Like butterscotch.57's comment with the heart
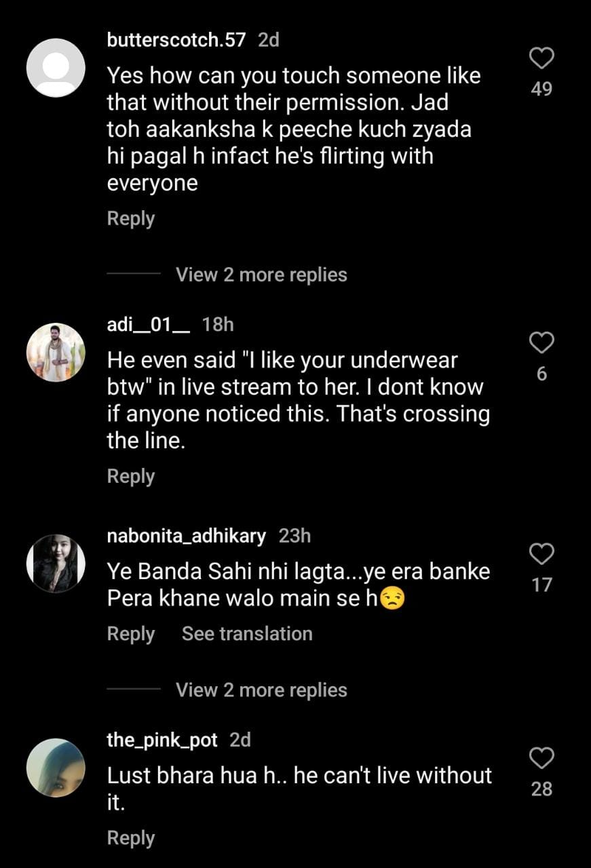 pyautogui.click(x=541, y=59)
